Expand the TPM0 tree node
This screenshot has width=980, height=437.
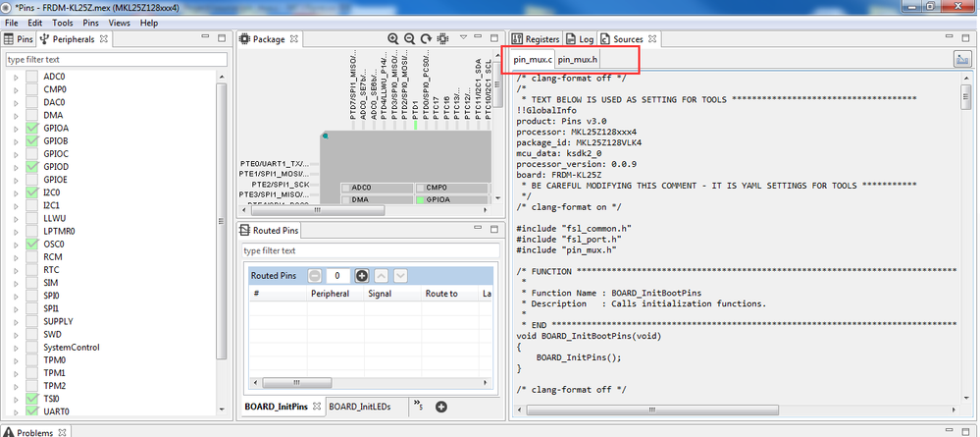click(17, 360)
